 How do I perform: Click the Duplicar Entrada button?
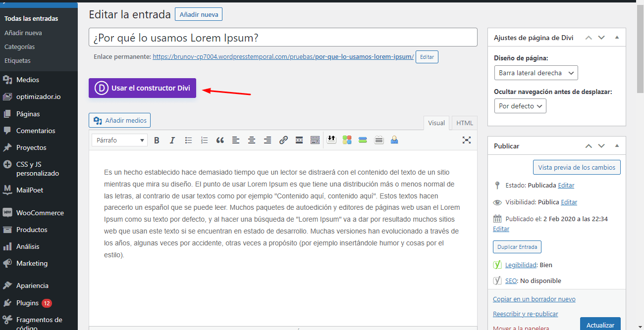517,247
